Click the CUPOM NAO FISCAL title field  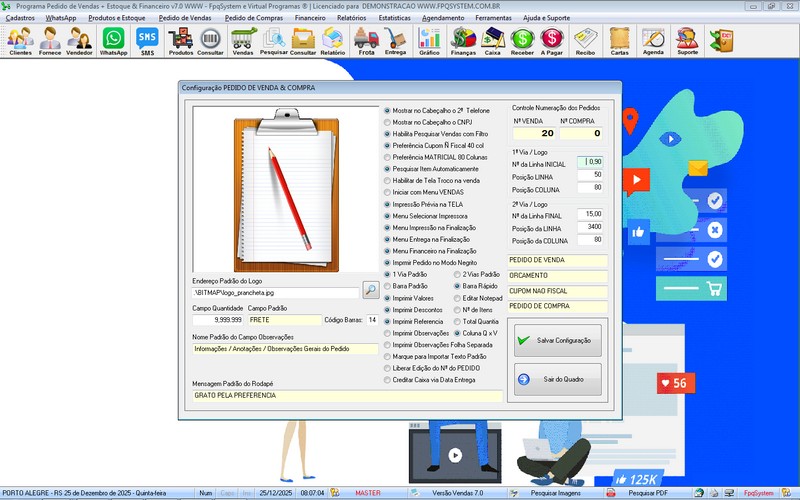[x=558, y=291]
